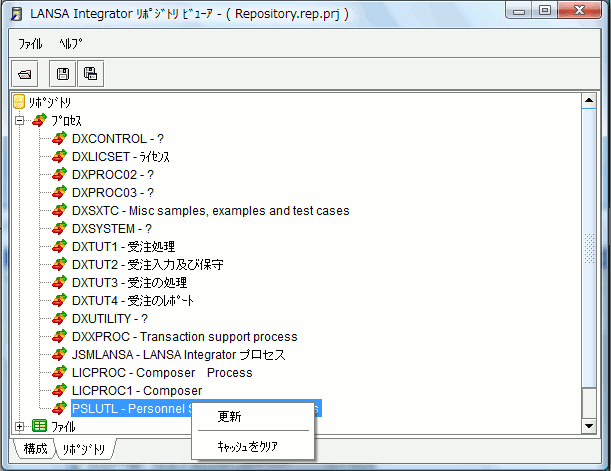Click the green table ファイル node icon

click(x=39, y=426)
